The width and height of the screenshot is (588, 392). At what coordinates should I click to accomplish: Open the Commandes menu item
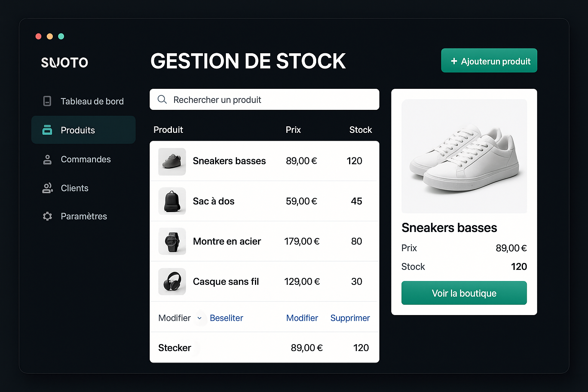(x=85, y=159)
